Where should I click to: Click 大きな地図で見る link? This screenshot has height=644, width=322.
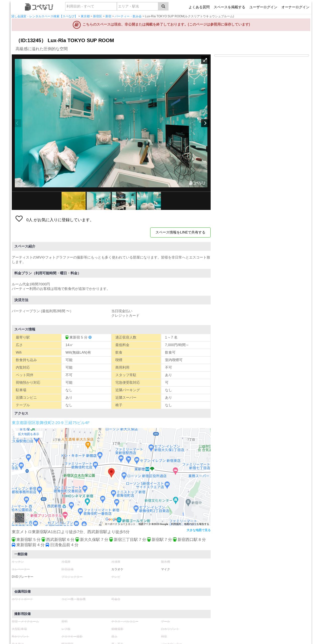pyautogui.click(x=198, y=530)
